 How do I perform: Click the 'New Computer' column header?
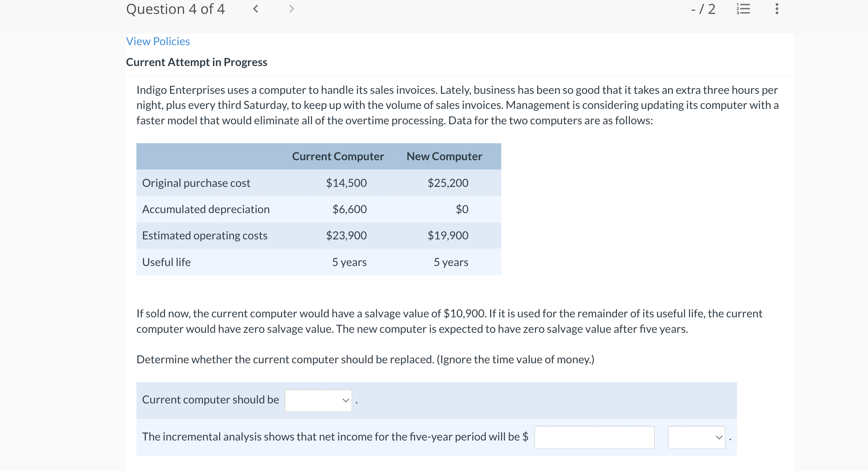tap(444, 156)
